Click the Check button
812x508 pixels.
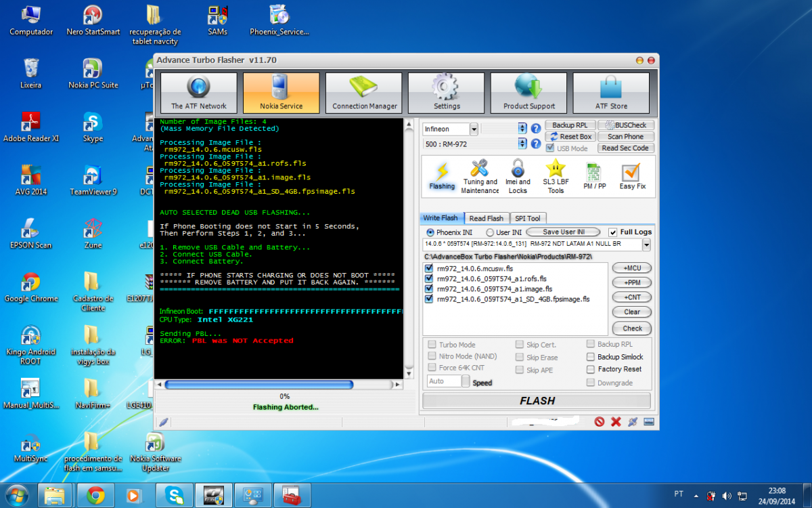point(632,329)
